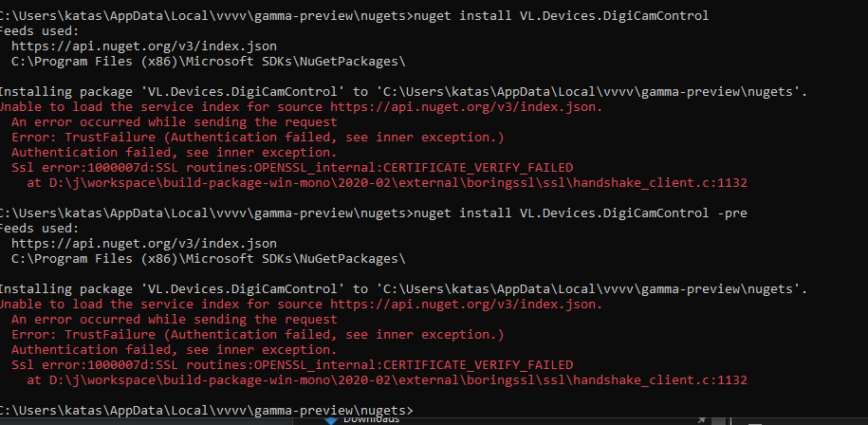Image resolution: width=868 pixels, height=425 pixels.
Task: Click the first red 'Unable to load the service index' line
Action: (301, 107)
